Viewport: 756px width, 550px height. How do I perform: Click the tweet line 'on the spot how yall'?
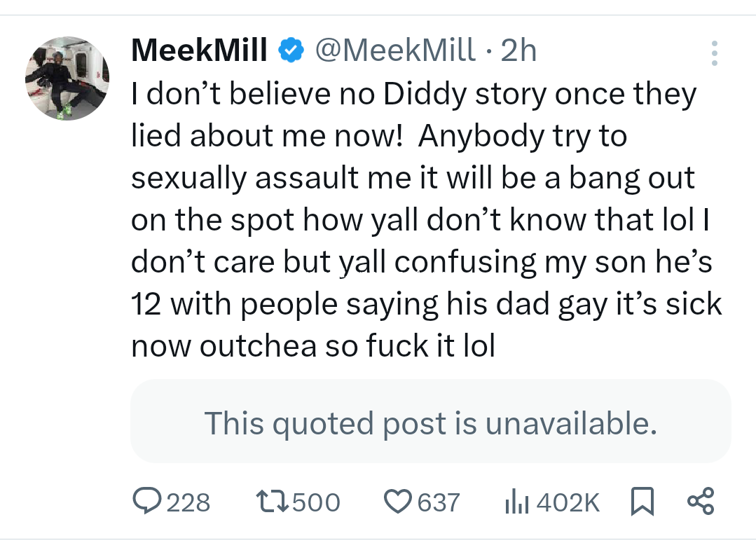[x=420, y=220]
